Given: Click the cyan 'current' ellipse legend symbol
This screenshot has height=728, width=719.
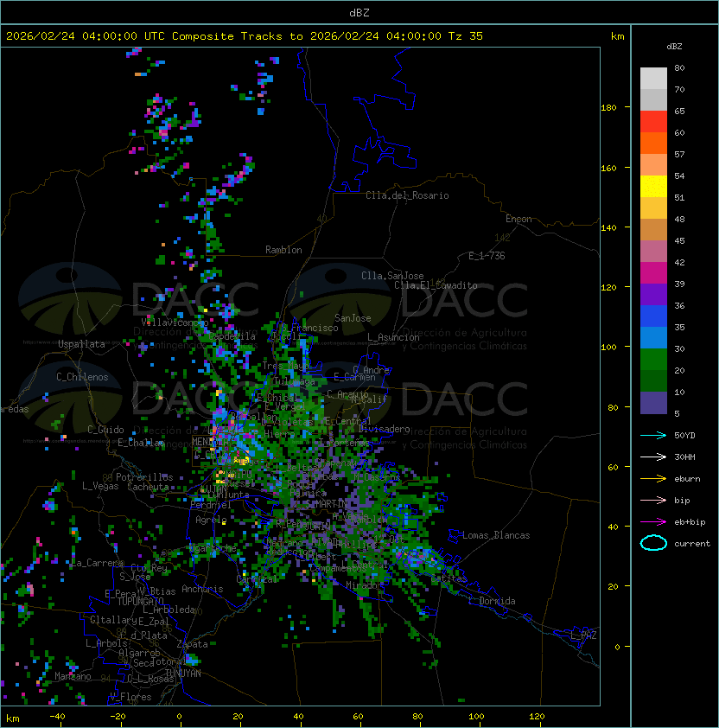Looking at the screenshot, I should [653, 543].
